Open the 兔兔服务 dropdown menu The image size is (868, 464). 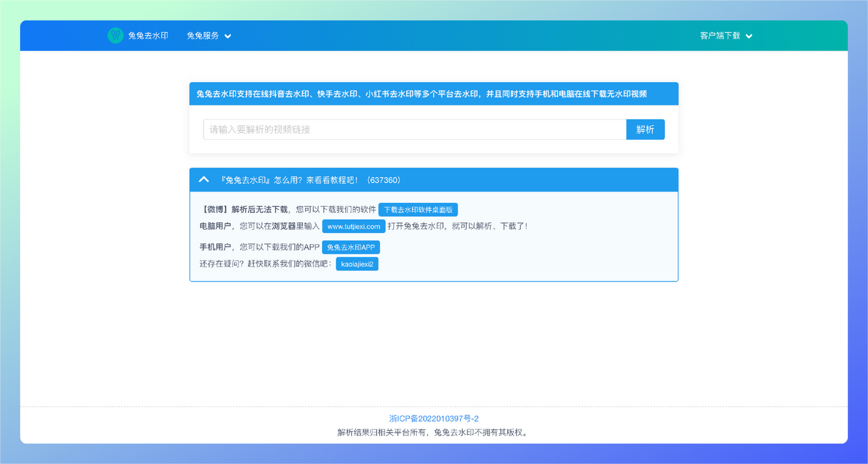(209, 36)
